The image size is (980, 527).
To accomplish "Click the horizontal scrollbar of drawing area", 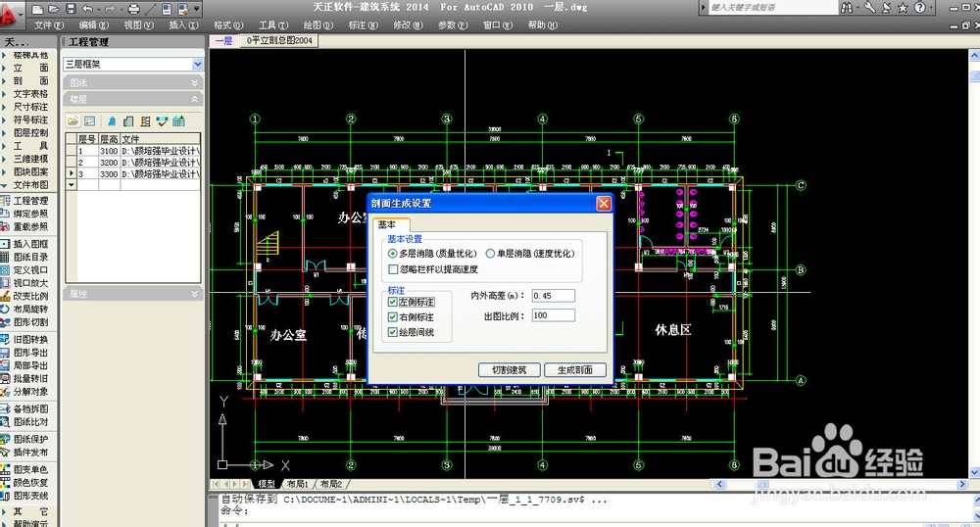I will pyautogui.click(x=840, y=484).
